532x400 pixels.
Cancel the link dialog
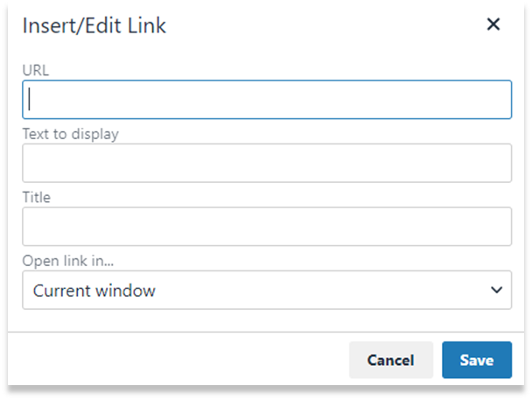point(391,360)
